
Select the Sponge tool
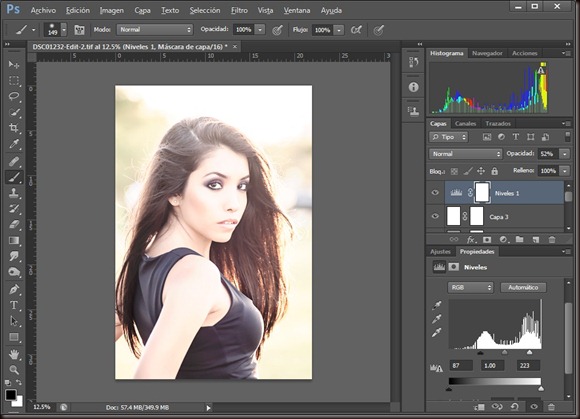(14, 273)
